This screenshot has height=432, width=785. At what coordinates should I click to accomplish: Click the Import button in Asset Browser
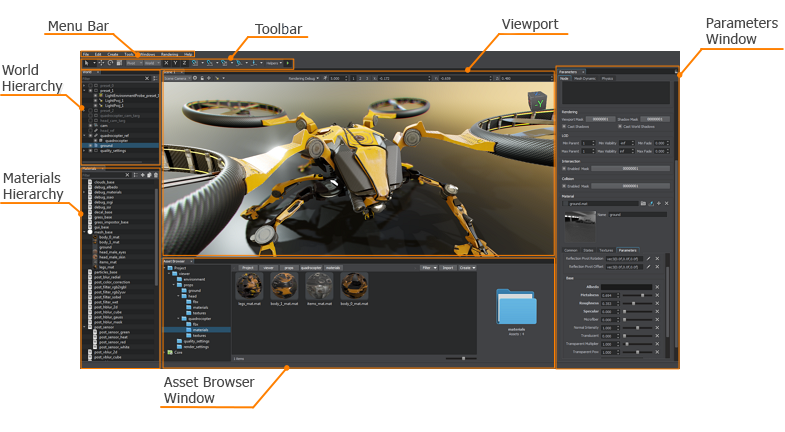[x=449, y=268]
